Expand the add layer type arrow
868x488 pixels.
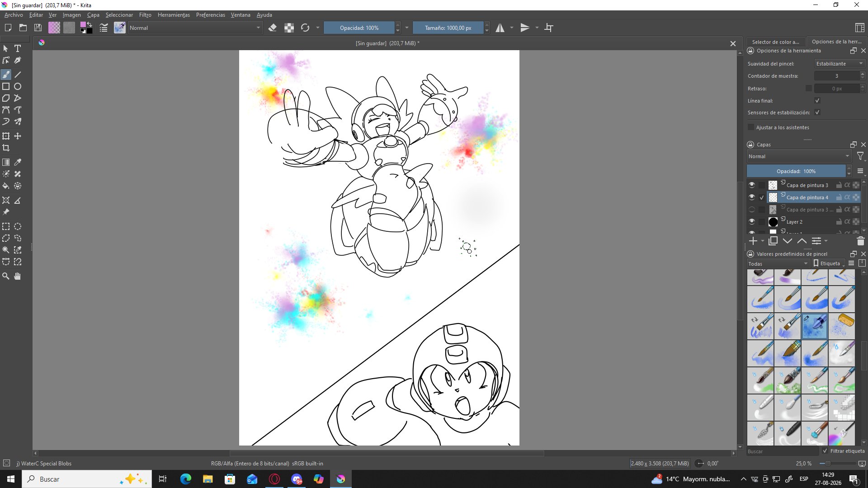pyautogui.click(x=763, y=241)
